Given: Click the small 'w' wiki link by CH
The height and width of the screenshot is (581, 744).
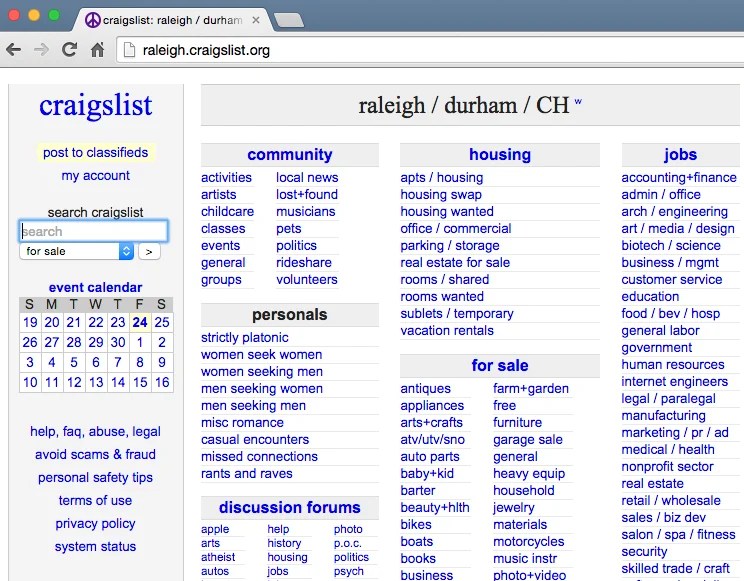Looking at the screenshot, I should 578,102.
